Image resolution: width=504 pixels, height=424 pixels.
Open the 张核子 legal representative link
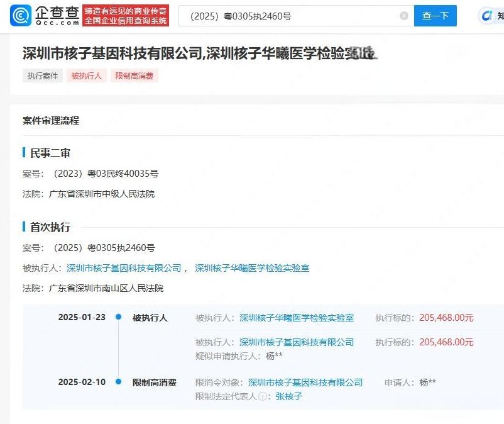coord(288,396)
